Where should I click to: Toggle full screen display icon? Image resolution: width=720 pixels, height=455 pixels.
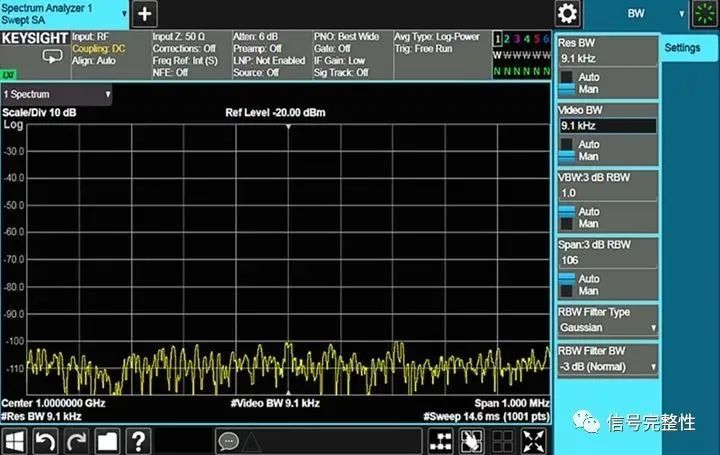[x=534, y=440]
